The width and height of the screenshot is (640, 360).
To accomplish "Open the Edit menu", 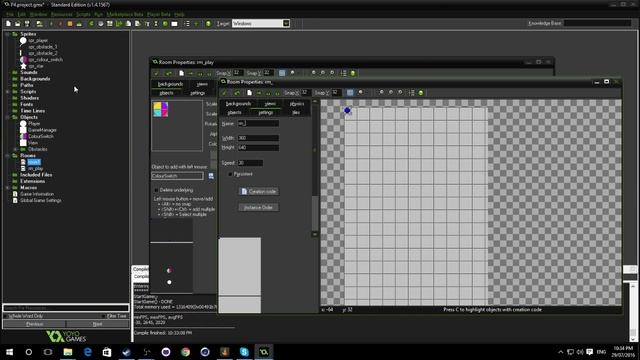I will (22, 14).
